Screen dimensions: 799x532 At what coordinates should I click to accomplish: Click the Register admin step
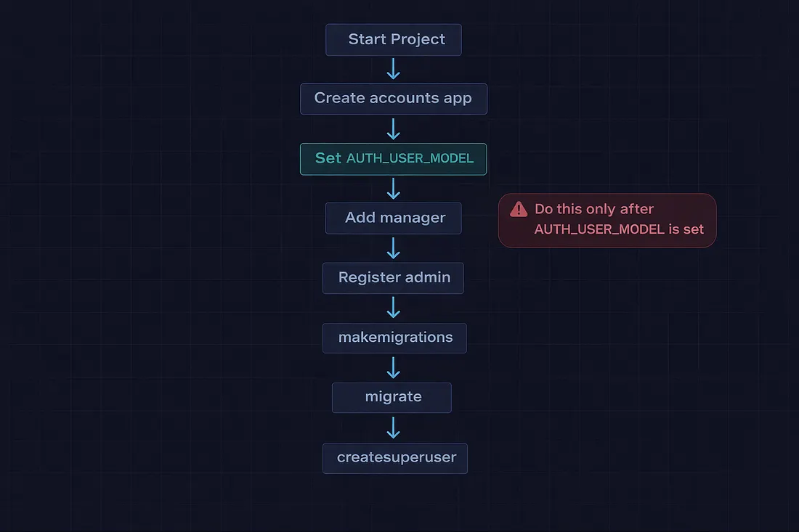click(393, 277)
